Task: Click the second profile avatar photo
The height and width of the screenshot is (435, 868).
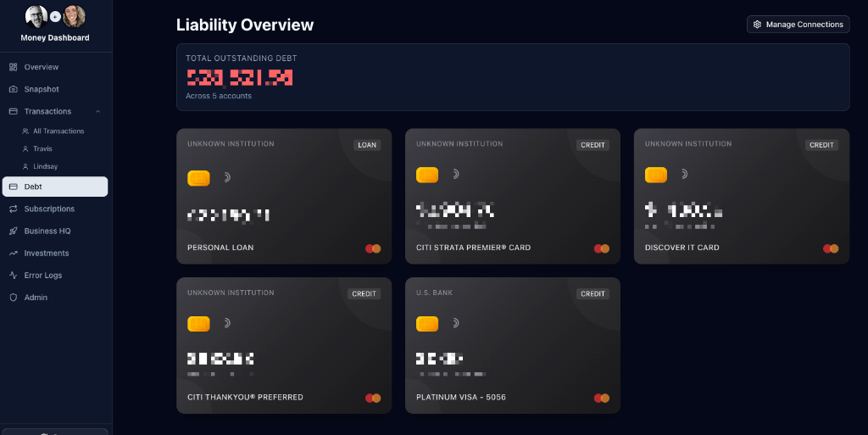Action: coord(75,17)
